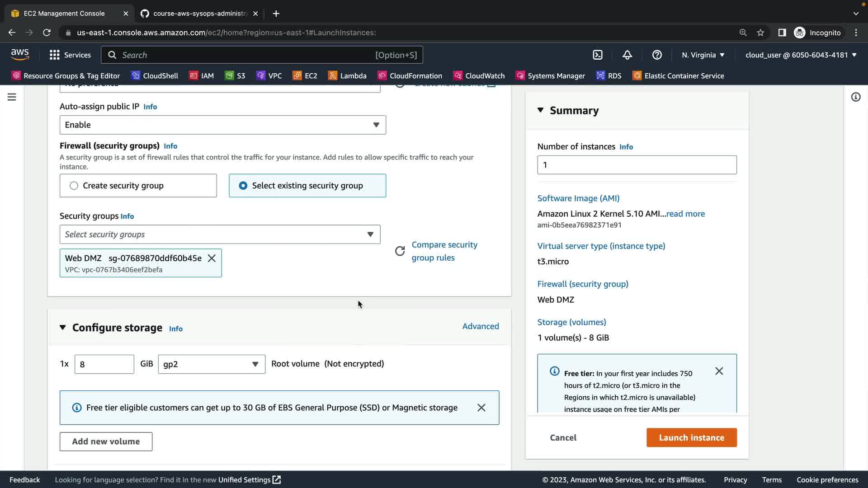Open the Auto-assign public IP dropdown
The height and width of the screenshot is (488, 868).
[x=222, y=125]
